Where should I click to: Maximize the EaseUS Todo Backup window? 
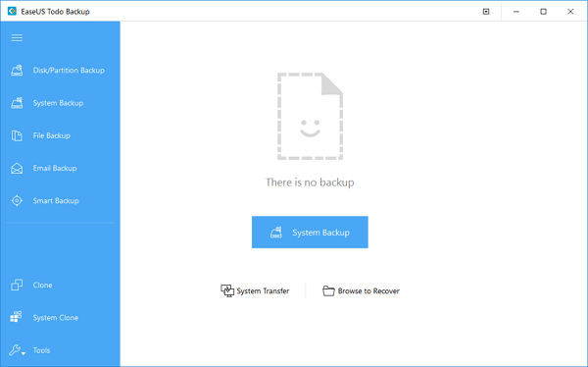click(543, 12)
